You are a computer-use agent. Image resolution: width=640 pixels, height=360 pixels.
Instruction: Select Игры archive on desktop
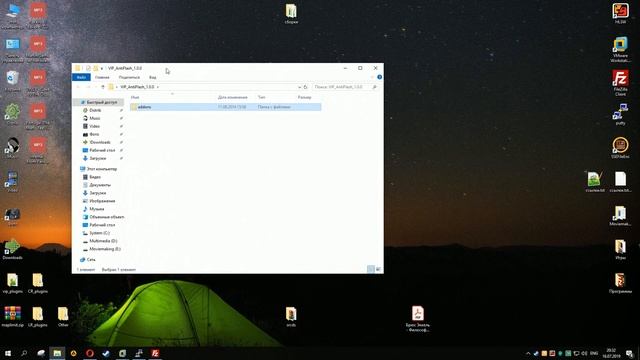620,249
